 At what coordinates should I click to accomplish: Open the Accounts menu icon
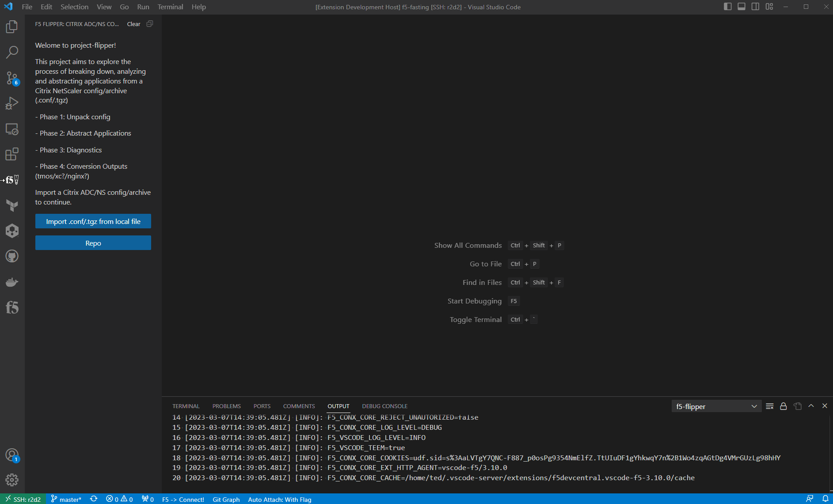(12, 455)
